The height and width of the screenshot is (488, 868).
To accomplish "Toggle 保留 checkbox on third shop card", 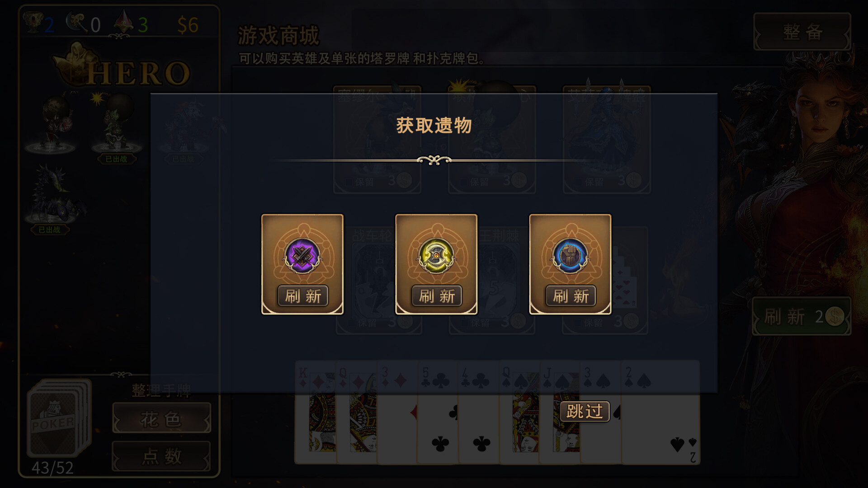I will click(579, 182).
